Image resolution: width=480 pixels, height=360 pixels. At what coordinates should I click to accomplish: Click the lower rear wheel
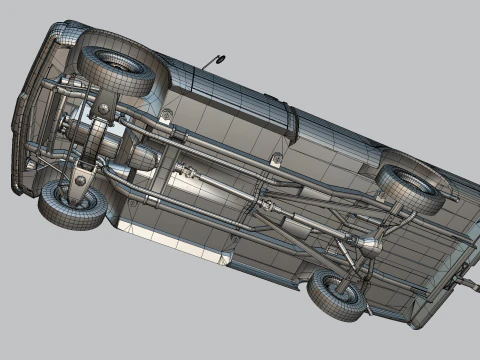pos(338,295)
